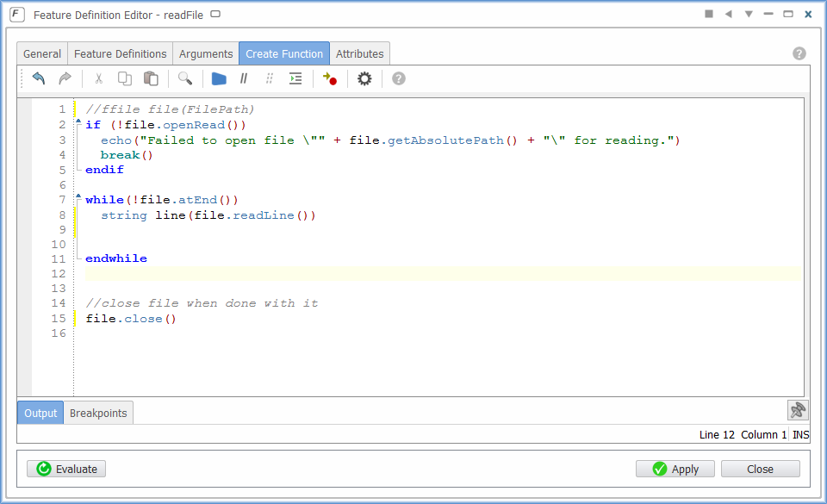Click the left arrow icon in title bar

pyautogui.click(x=729, y=14)
